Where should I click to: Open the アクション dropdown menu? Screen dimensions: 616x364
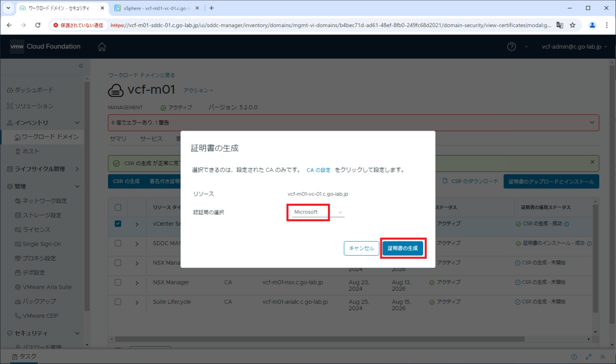point(199,90)
